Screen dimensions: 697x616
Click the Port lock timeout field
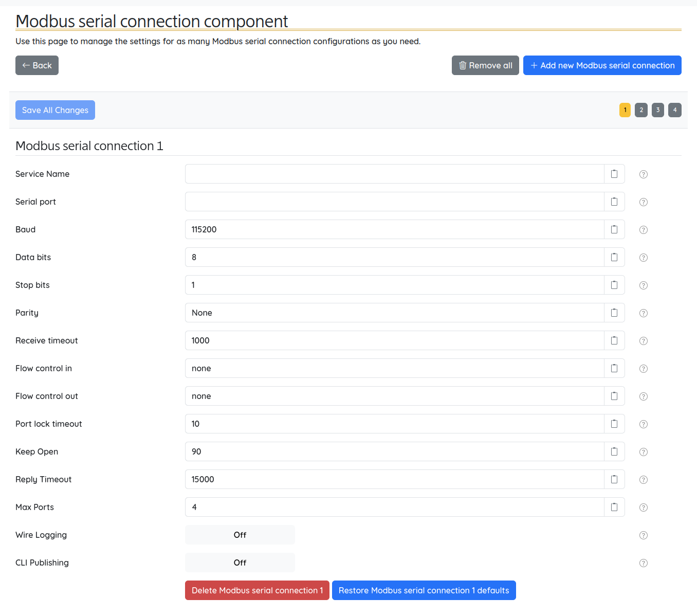pos(395,424)
